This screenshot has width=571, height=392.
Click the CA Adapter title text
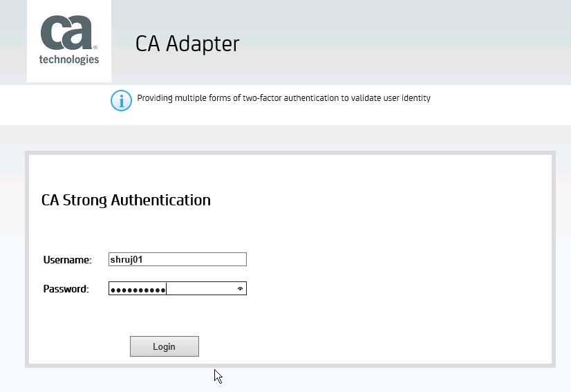pyautogui.click(x=187, y=44)
